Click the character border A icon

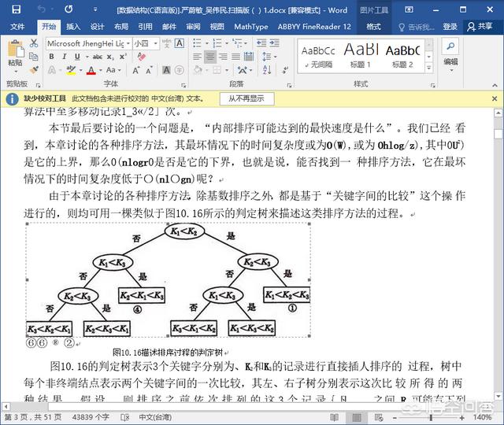180,43
